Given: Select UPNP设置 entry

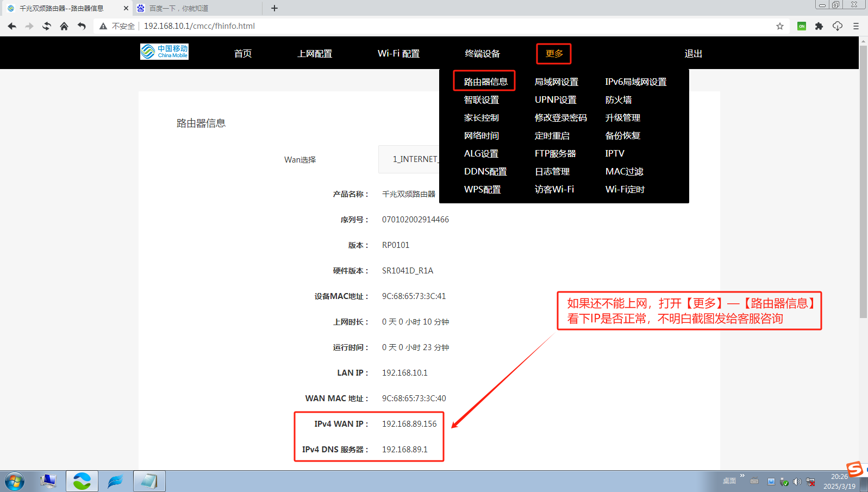Looking at the screenshot, I should [555, 99].
